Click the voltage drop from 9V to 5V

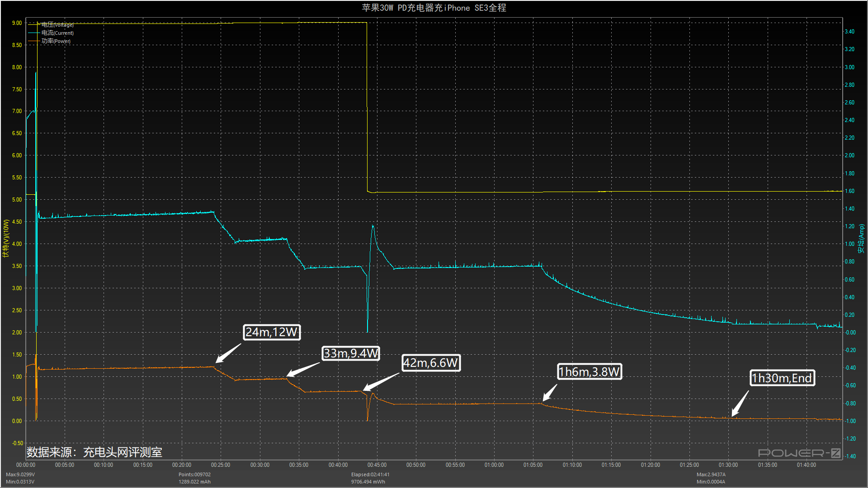pos(367,108)
